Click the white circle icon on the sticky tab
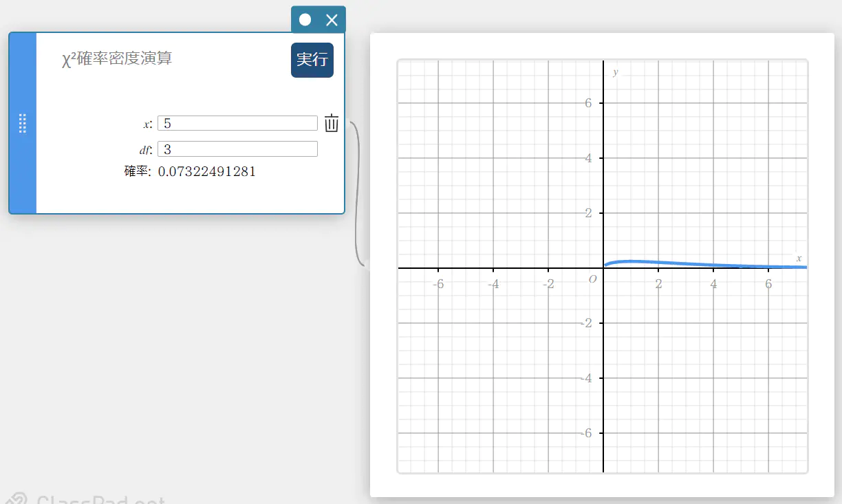 pos(305,20)
